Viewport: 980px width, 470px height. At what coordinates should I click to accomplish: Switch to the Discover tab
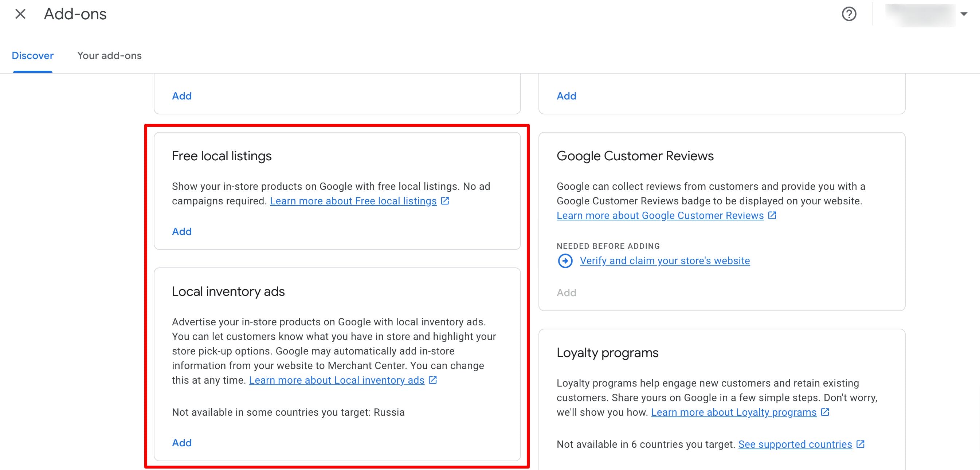[x=33, y=56]
